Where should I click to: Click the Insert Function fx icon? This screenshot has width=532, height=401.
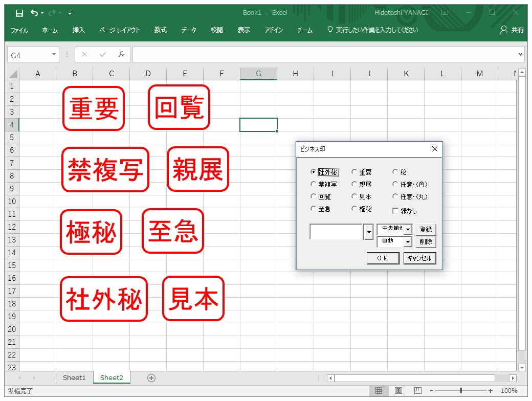click(121, 54)
